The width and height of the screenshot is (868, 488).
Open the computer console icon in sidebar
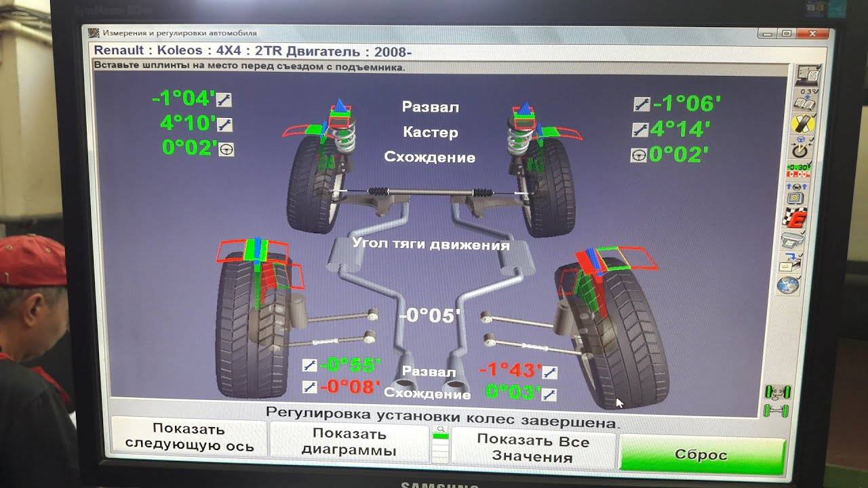(x=808, y=75)
